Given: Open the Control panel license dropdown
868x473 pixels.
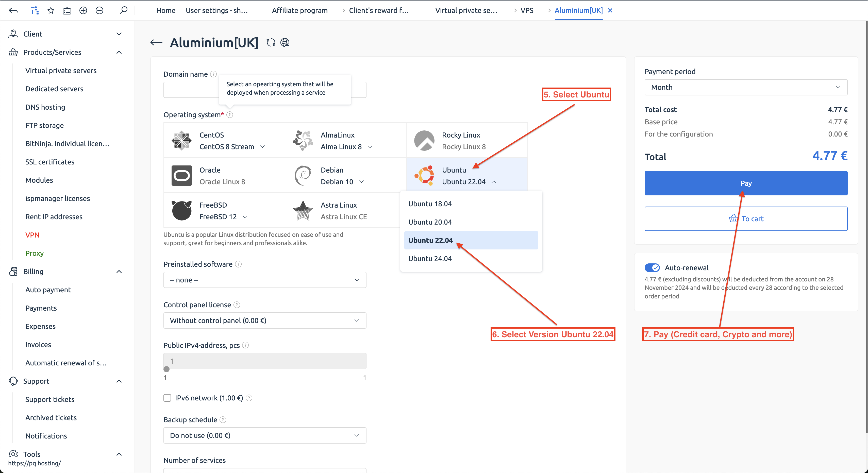Looking at the screenshot, I should 265,320.
